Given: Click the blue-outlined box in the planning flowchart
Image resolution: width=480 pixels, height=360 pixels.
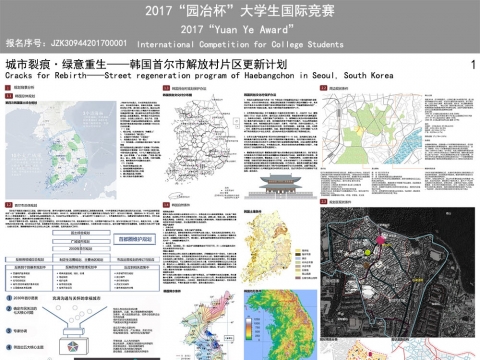Looking at the screenshot, I should (x=135, y=239).
